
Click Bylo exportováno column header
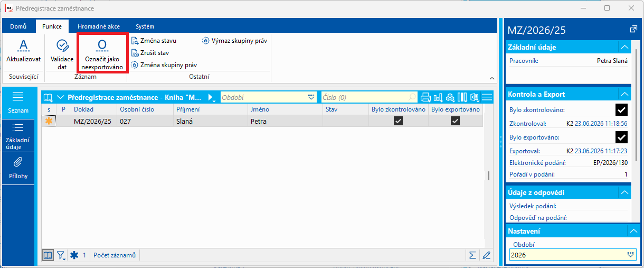click(x=456, y=109)
